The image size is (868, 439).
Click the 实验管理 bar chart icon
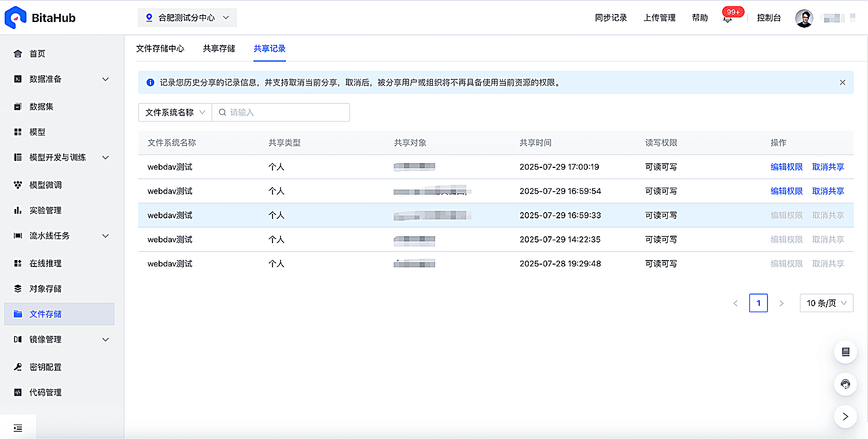point(18,210)
